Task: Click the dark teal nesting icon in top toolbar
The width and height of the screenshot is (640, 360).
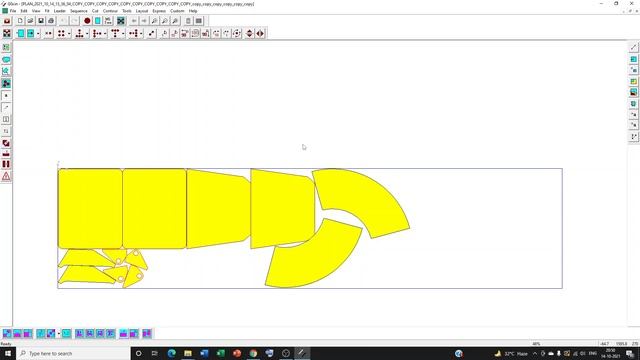Action: pos(121,21)
